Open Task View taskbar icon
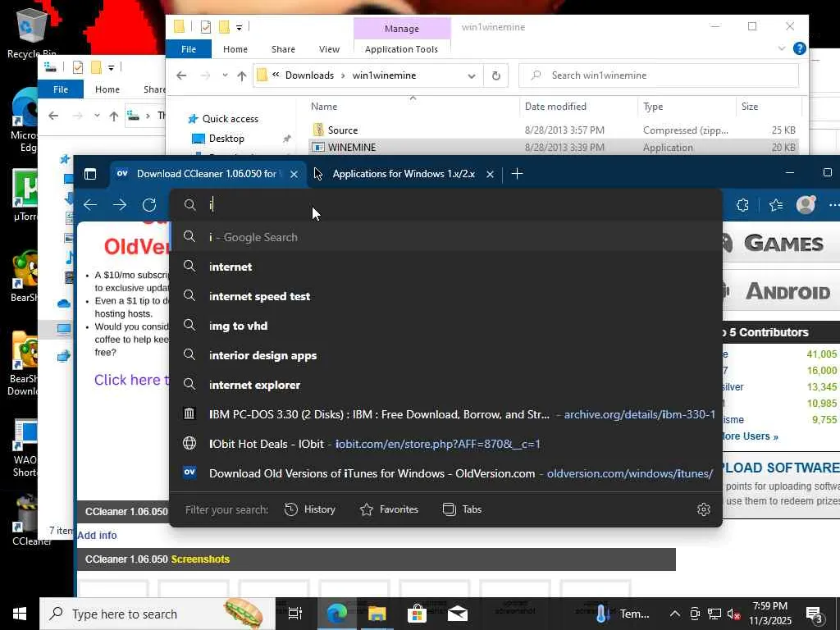This screenshot has height=630, width=840. pos(295,614)
